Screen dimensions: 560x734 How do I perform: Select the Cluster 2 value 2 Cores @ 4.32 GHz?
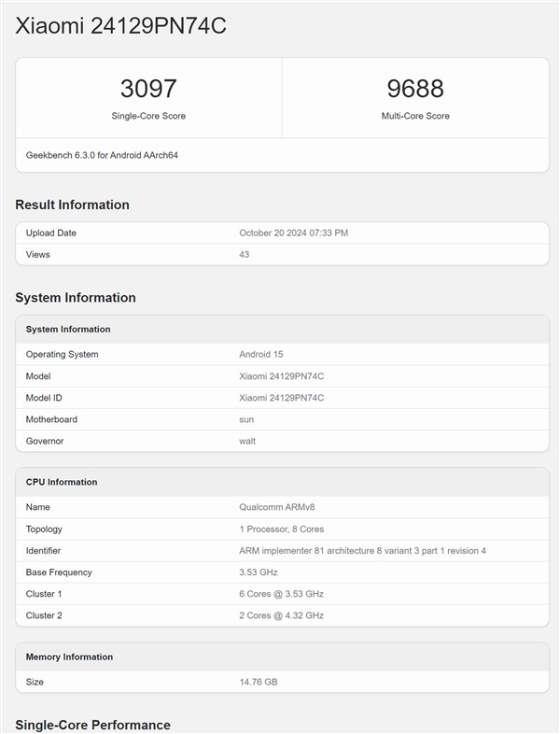pyautogui.click(x=281, y=615)
